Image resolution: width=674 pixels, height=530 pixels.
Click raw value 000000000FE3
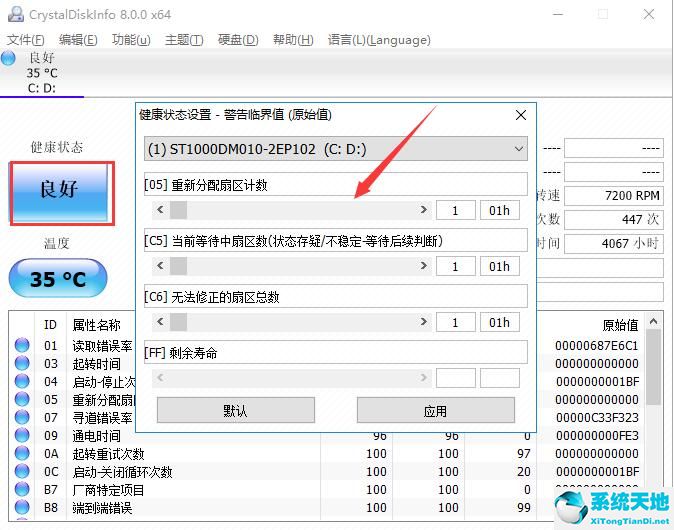(x=597, y=436)
